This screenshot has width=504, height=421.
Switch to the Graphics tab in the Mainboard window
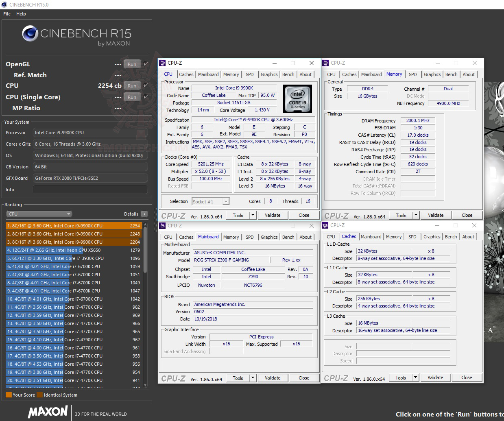[269, 237]
